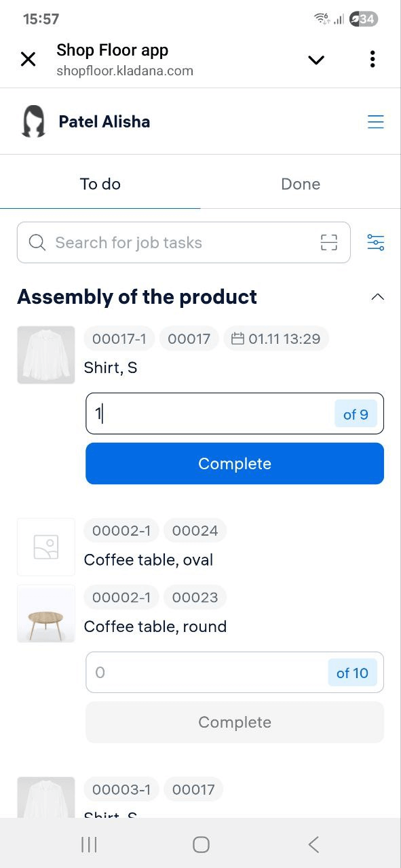This screenshot has width=401, height=868.
Task: Tap the Coffee table, round product link
Action: click(x=155, y=626)
